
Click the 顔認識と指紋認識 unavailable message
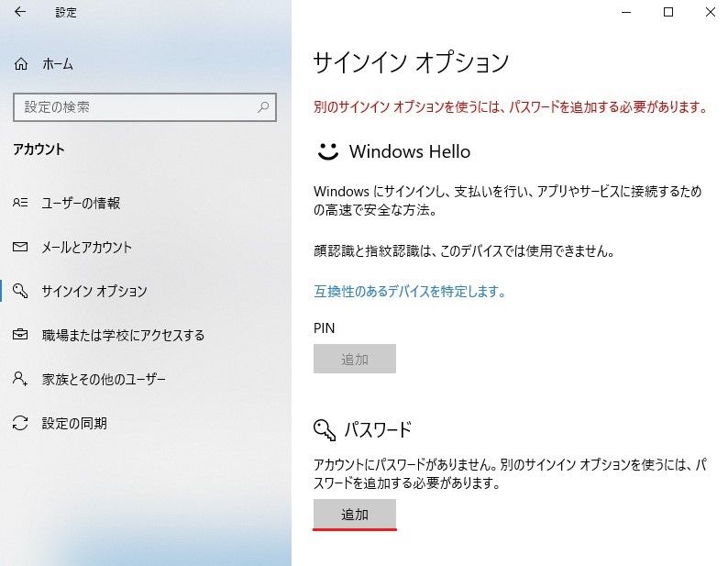point(464,251)
